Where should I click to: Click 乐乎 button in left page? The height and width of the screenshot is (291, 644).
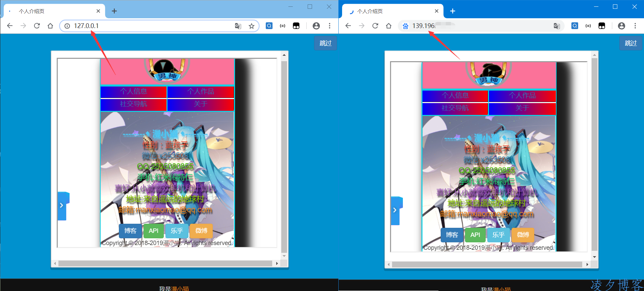tap(177, 231)
